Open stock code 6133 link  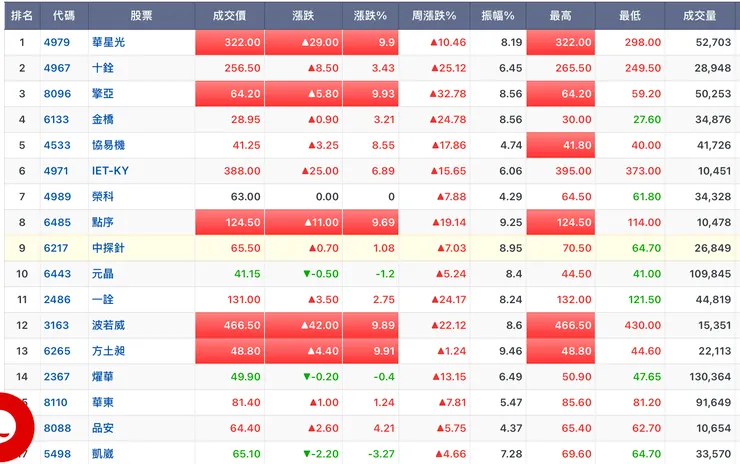[x=56, y=119]
